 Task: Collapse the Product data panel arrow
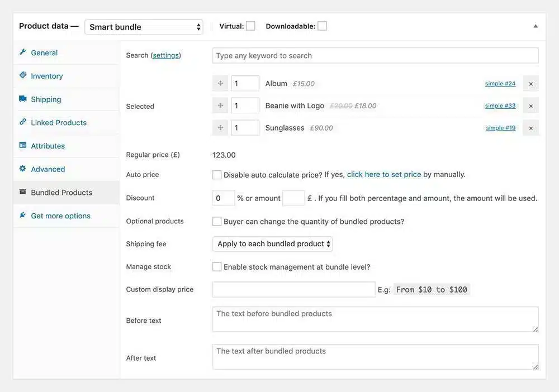coord(536,26)
